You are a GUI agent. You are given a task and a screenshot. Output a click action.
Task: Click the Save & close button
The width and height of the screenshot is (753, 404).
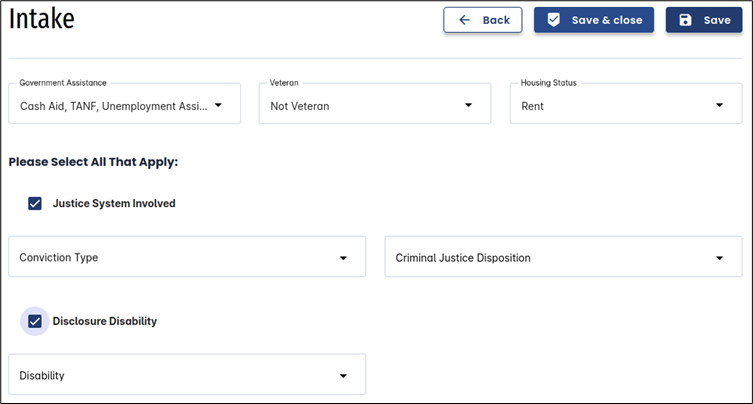pos(594,20)
